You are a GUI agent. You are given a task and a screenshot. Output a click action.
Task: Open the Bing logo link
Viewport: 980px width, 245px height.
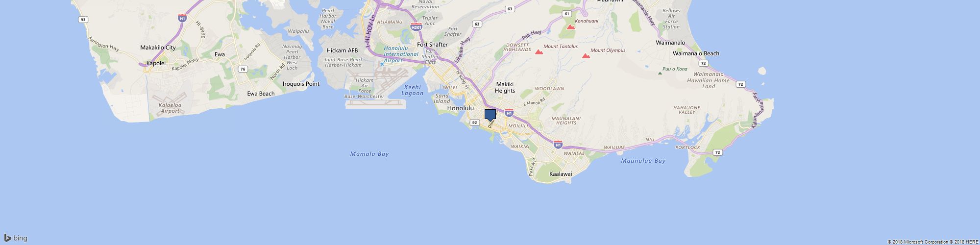point(16,238)
